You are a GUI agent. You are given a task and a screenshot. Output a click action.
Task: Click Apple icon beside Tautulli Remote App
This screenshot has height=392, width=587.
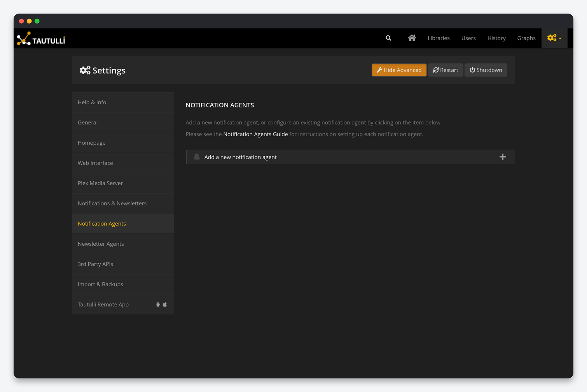165,304
